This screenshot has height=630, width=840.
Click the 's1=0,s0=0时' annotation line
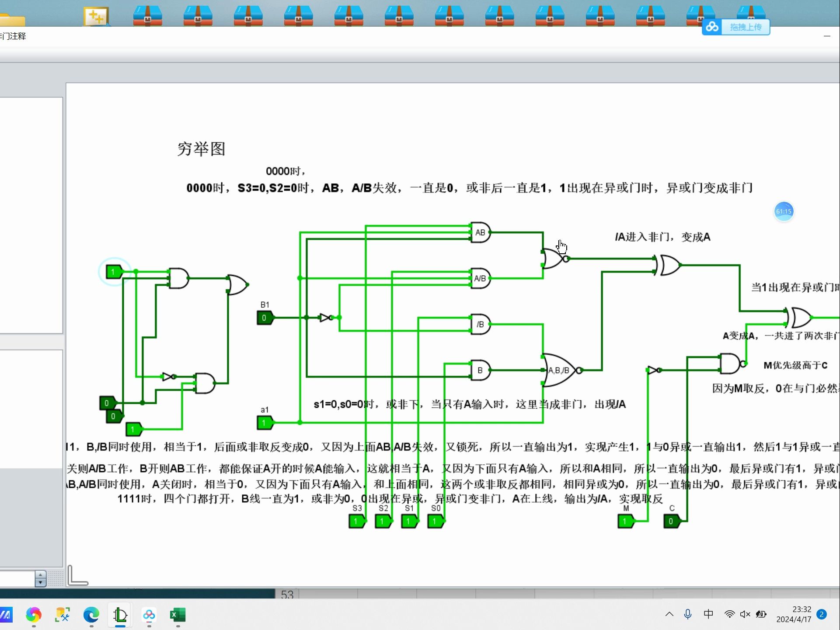click(470, 404)
